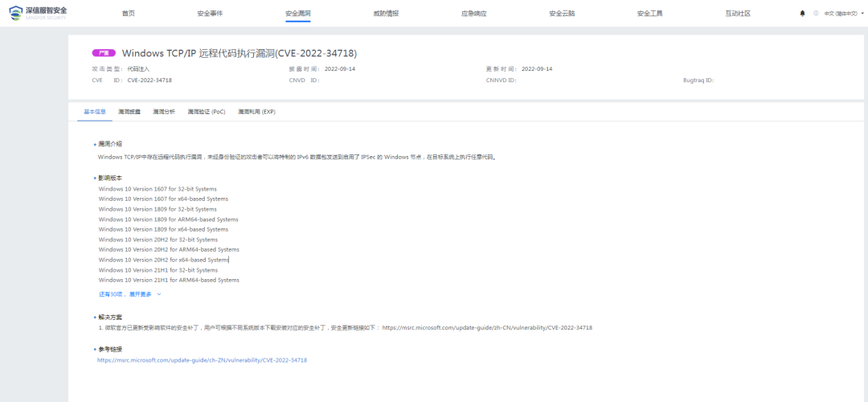Click the 更新时间 2022-09-14 date

(x=537, y=69)
